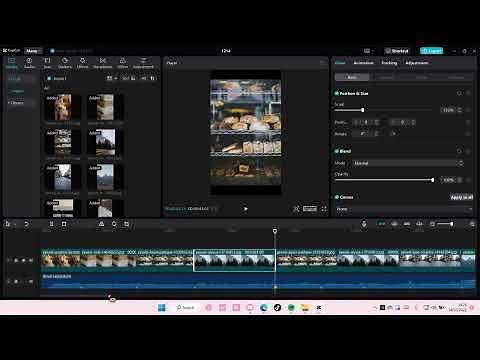Open File Explorer from the taskbar

(x=305, y=308)
